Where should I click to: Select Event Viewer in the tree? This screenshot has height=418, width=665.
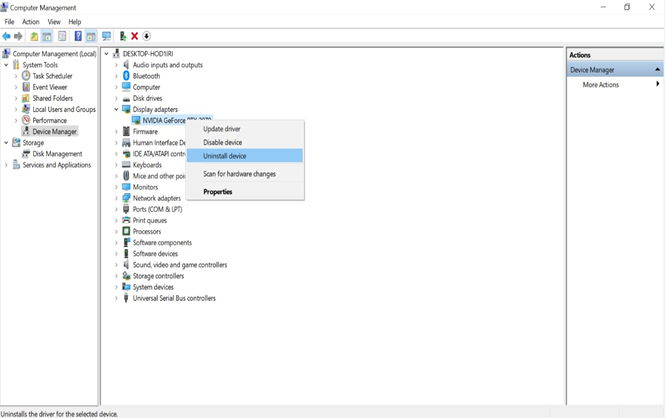[49, 87]
